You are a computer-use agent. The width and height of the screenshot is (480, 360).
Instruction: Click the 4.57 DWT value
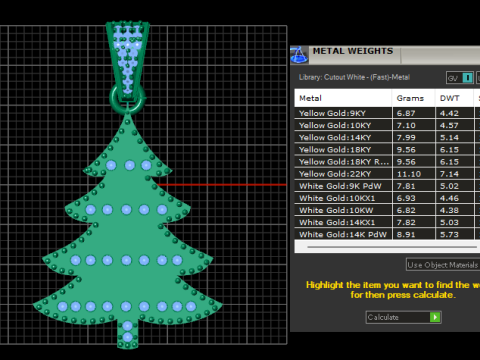(449, 125)
